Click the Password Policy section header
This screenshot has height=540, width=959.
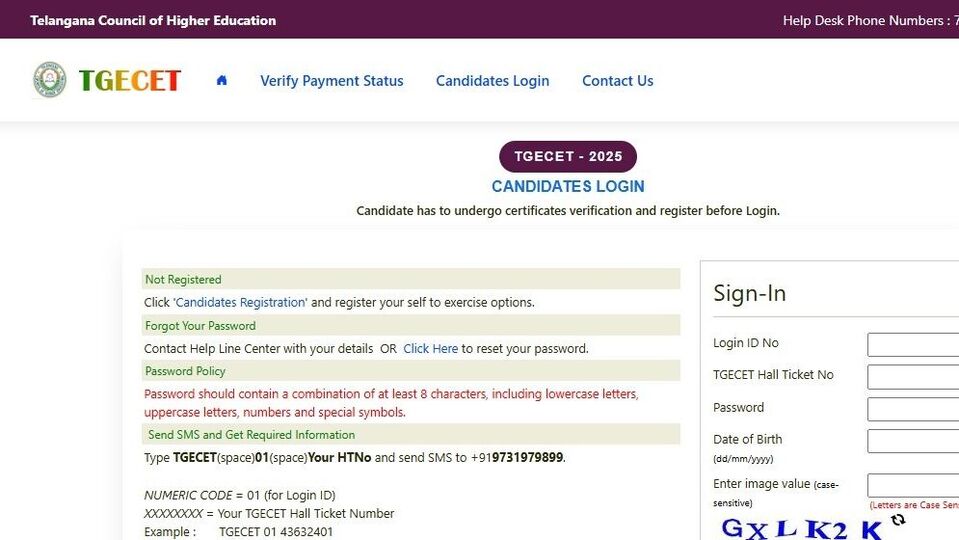(x=410, y=371)
